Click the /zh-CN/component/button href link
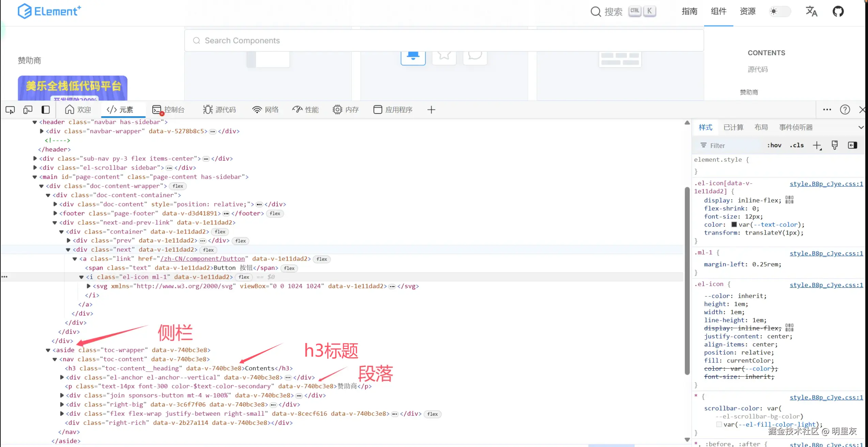Screen dimensions: 868x447 pos(203,259)
